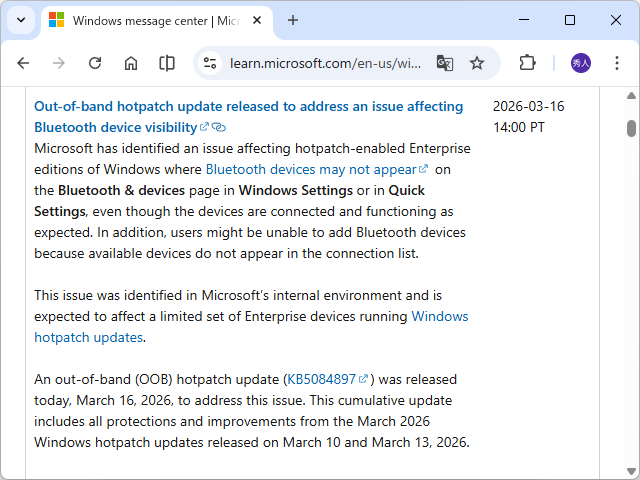View site information icon in address bar
The height and width of the screenshot is (480, 640).
pyautogui.click(x=210, y=63)
